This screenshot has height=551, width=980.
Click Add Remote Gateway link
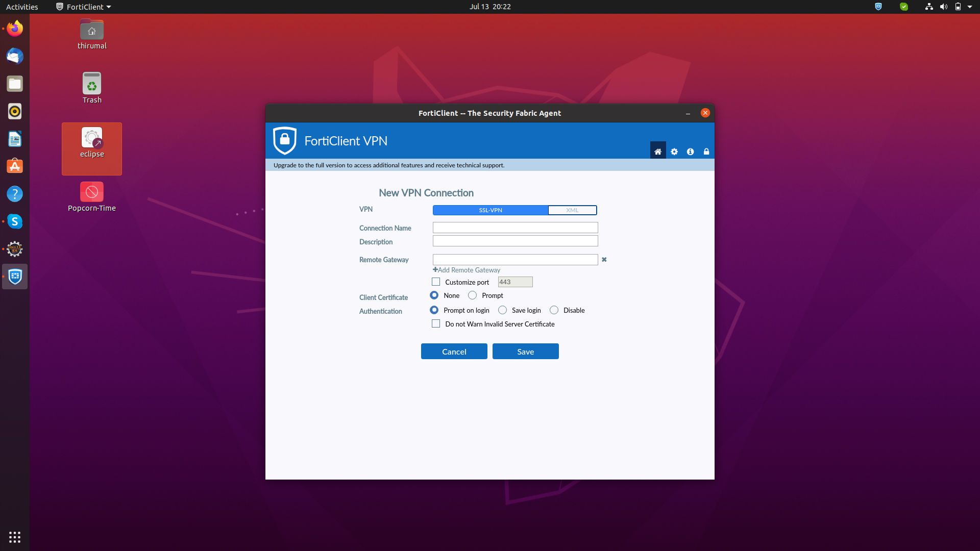click(x=467, y=270)
